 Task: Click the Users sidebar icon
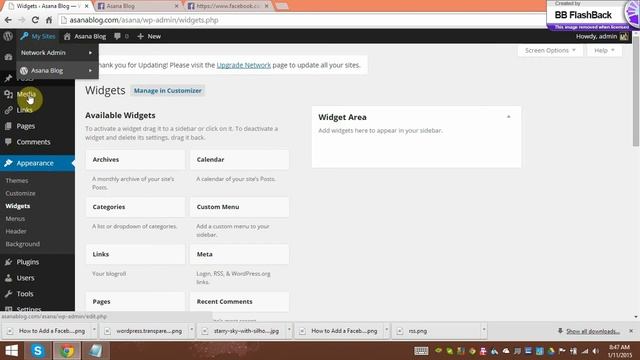[x=8, y=278]
